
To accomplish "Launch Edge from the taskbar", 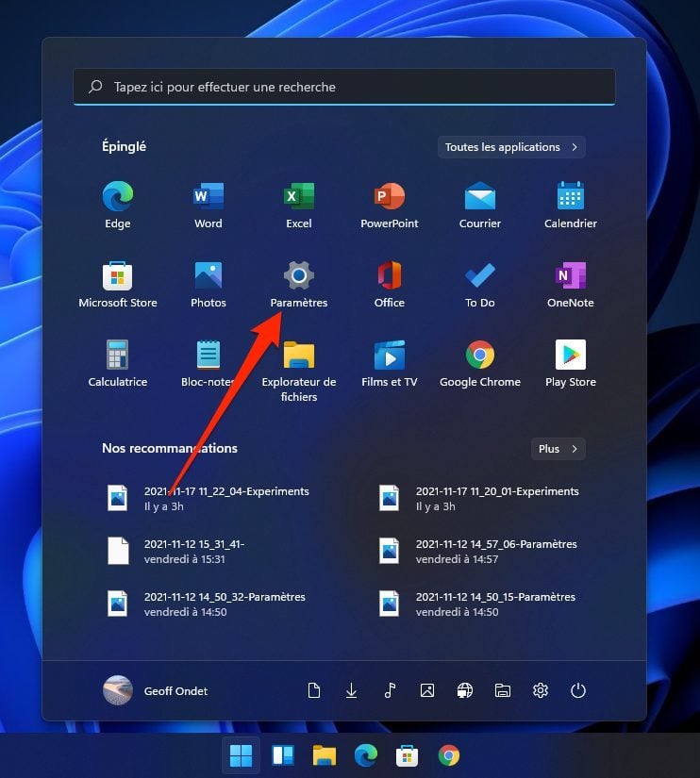I will coord(366,755).
